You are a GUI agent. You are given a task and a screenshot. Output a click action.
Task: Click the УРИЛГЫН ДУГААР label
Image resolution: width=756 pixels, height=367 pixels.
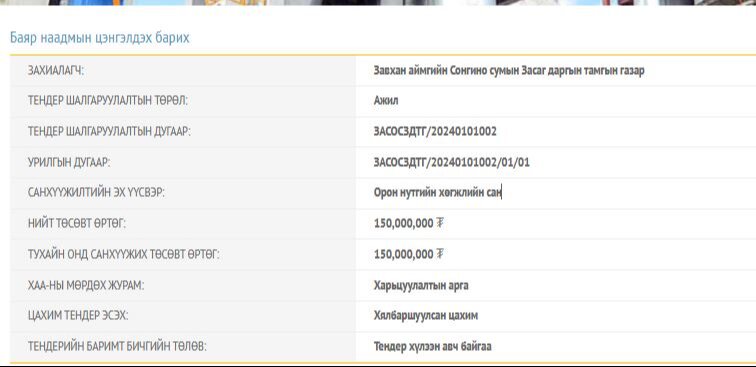coord(69,163)
